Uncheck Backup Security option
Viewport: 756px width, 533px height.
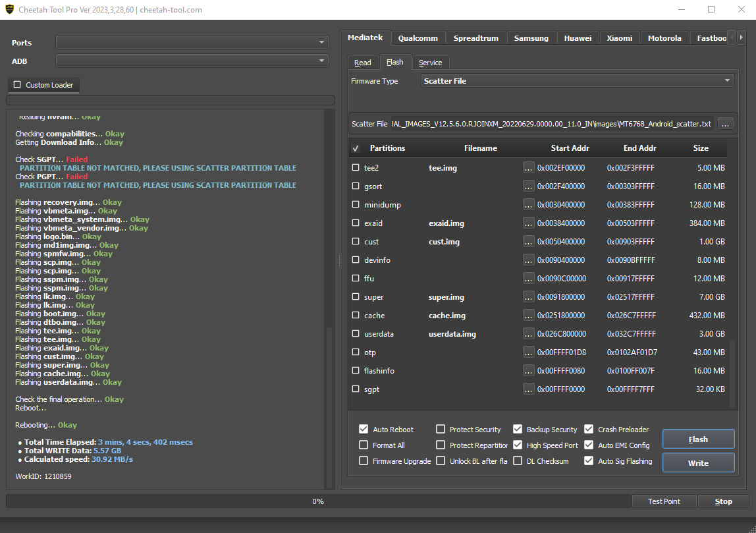518,429
